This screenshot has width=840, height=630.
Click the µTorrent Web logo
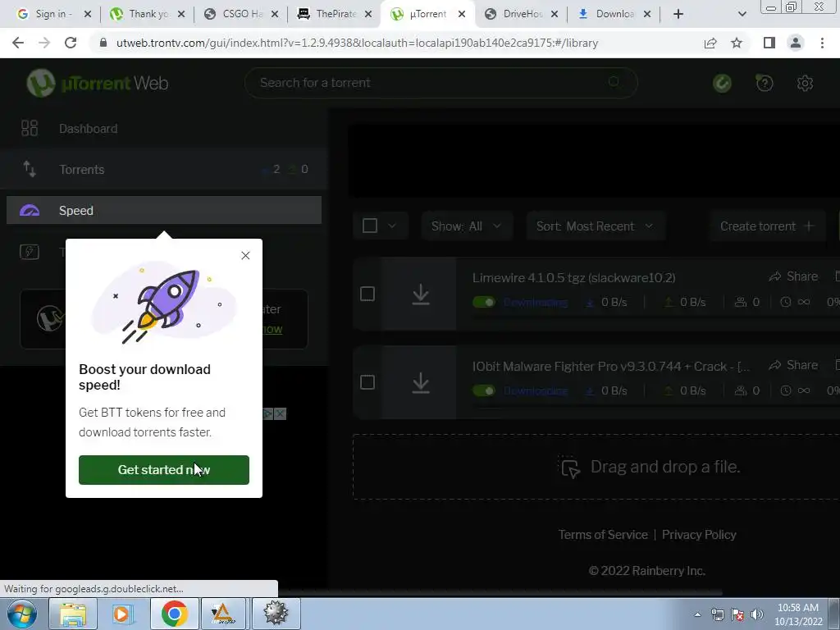(x=98, y=83)
